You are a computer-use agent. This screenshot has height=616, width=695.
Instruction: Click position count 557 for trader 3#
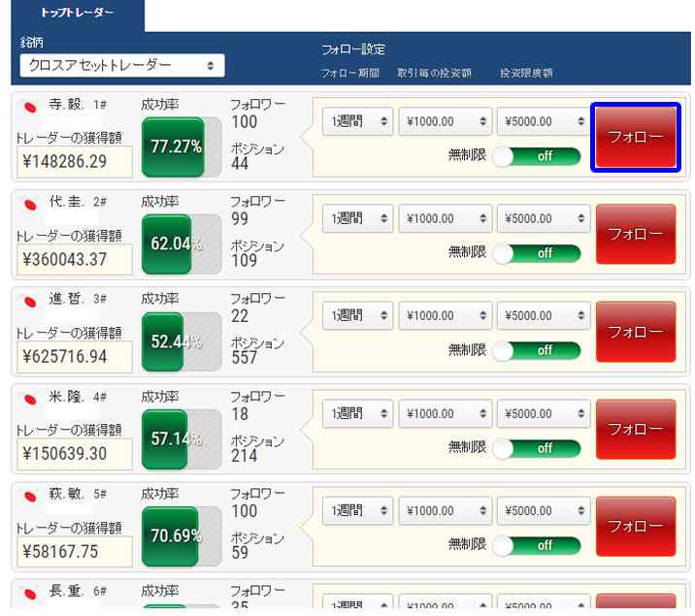(245, 358)
